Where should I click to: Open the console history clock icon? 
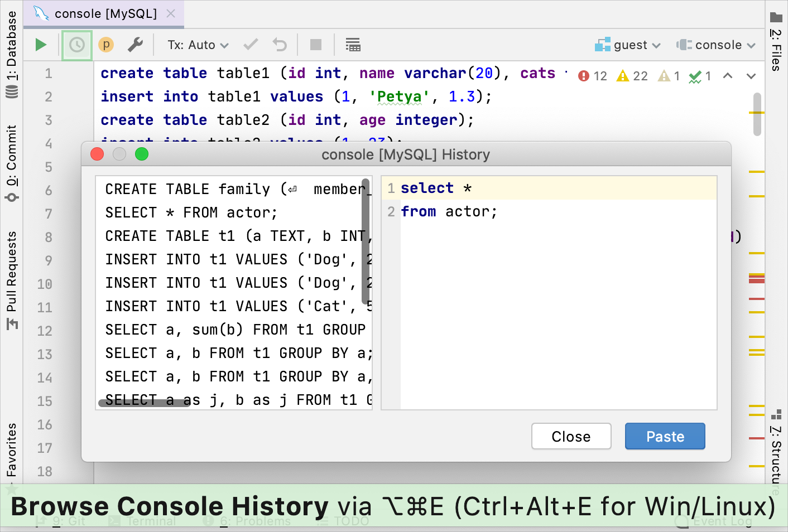(x=76, y=45)
